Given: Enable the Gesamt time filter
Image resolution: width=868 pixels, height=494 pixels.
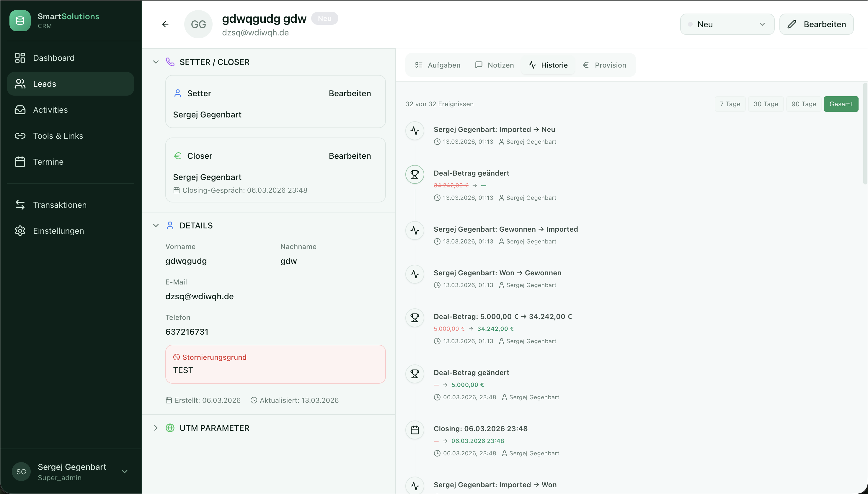Looking at the screenshot, I should click(841, 104).
